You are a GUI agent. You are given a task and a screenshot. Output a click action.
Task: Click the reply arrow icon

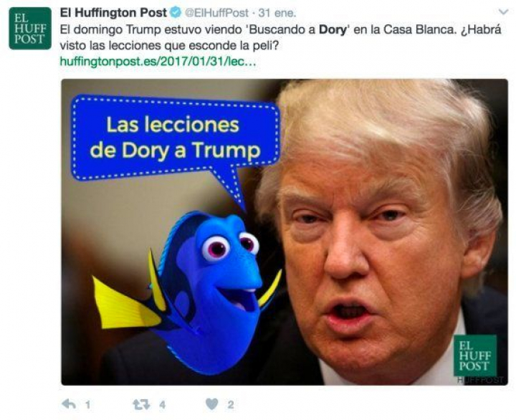69,404
